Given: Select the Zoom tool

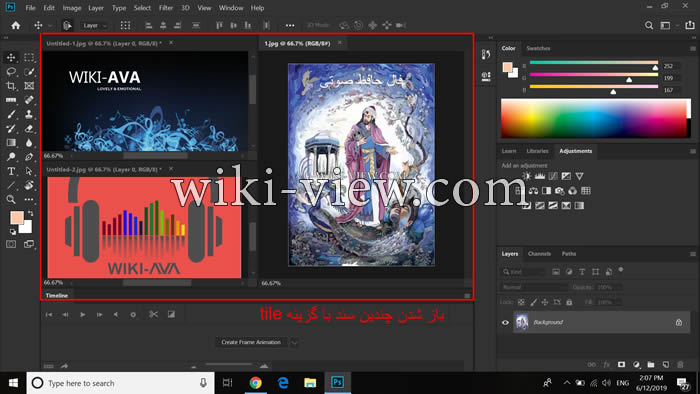Looking at the screenshot, I should tap(11, 199).
